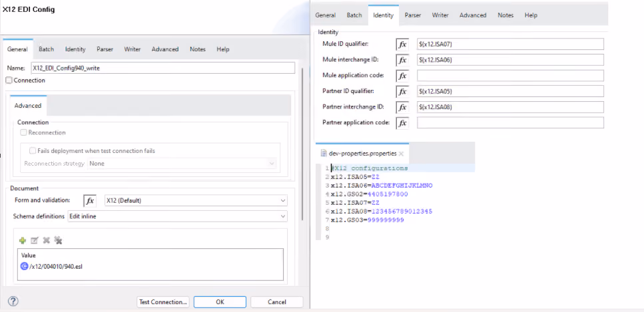644x312 pixels.
Task: Click the empty Partner application code field
Action: click(x=511, y=123)
